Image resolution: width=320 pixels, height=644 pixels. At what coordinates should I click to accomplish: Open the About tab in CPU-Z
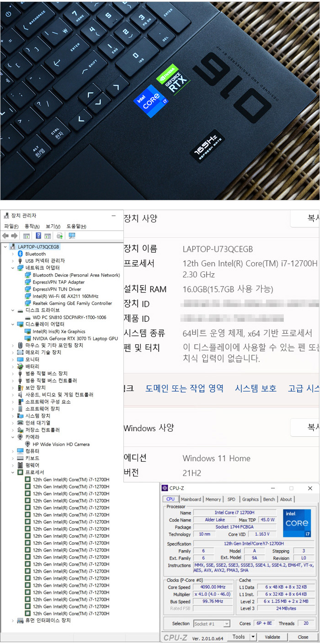point(286,499)
